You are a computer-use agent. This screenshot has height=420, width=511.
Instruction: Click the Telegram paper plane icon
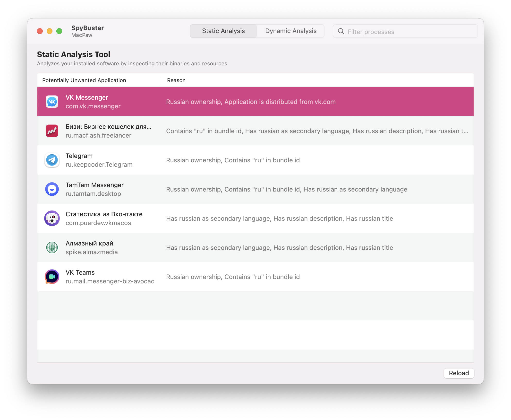[52, 160]
